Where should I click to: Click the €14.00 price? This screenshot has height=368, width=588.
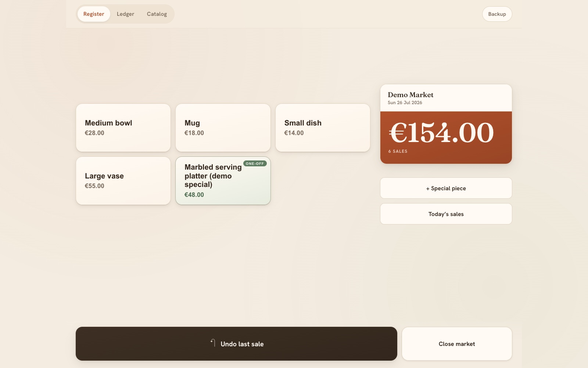(294, 133)
